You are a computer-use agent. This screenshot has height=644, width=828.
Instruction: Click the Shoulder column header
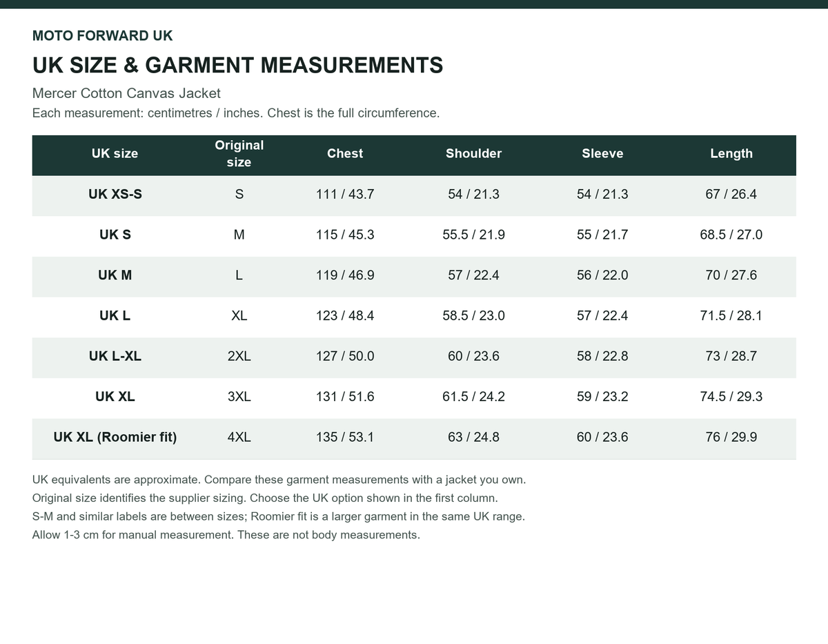coord(473,153)
